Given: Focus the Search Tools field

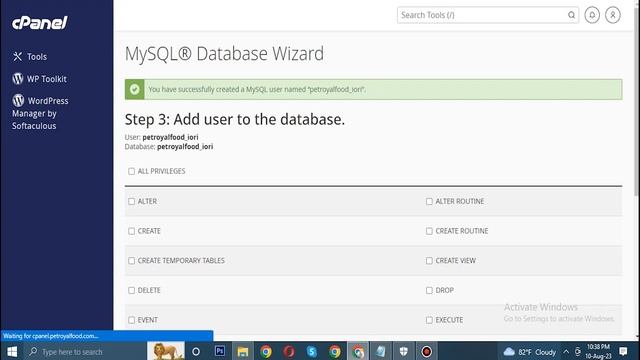Looking at the screenshot, I should pyautogui.click(x=488, y=15).
